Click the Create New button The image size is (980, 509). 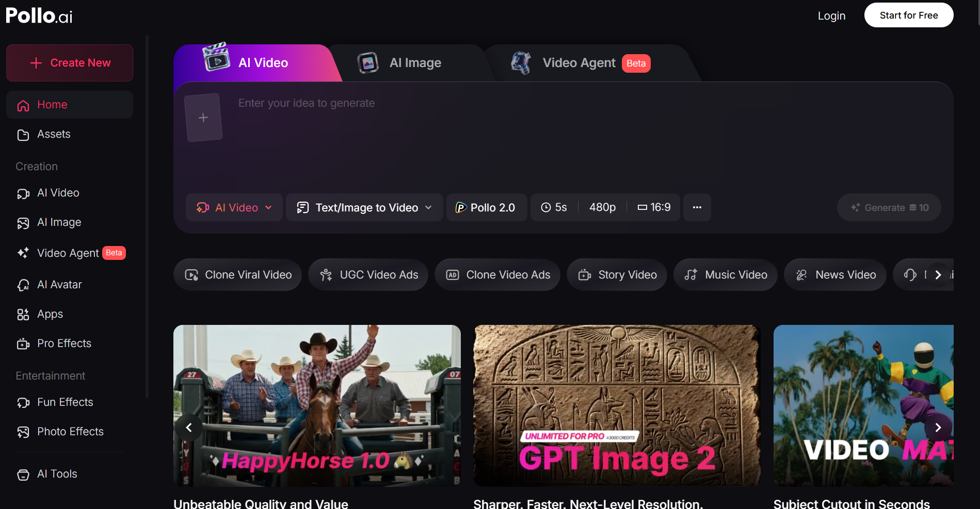coord(70,63)
